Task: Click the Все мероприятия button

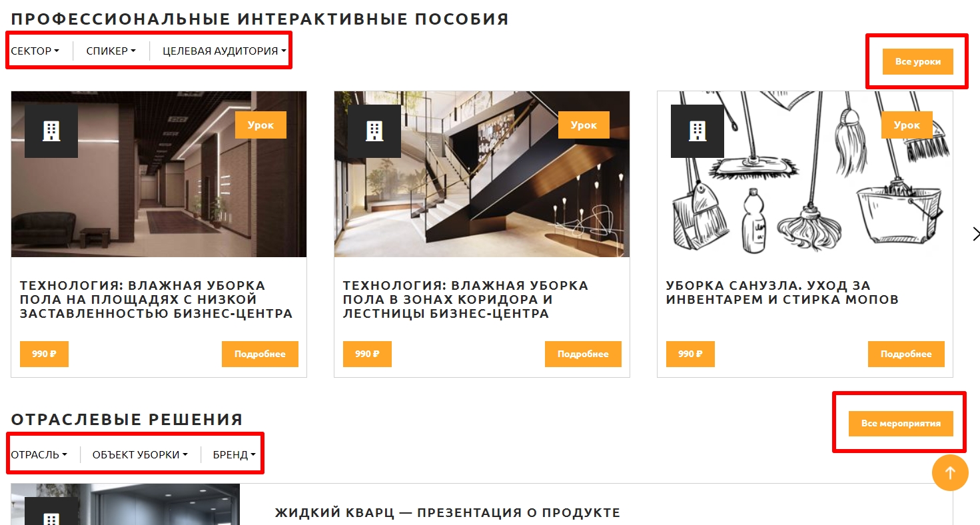Action: pos(901,424)
